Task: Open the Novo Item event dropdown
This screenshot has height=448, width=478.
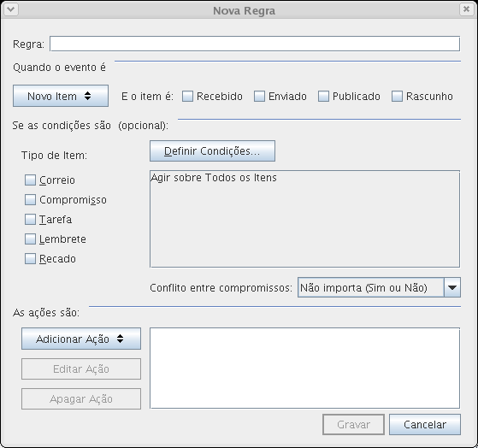Action: [61, 96]
